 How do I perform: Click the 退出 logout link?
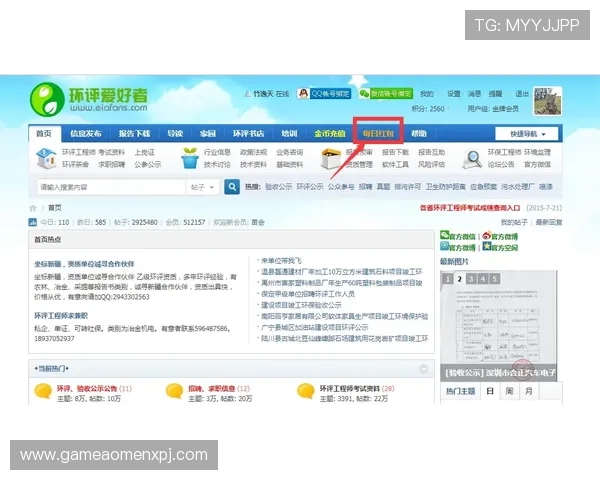(522, 94)
